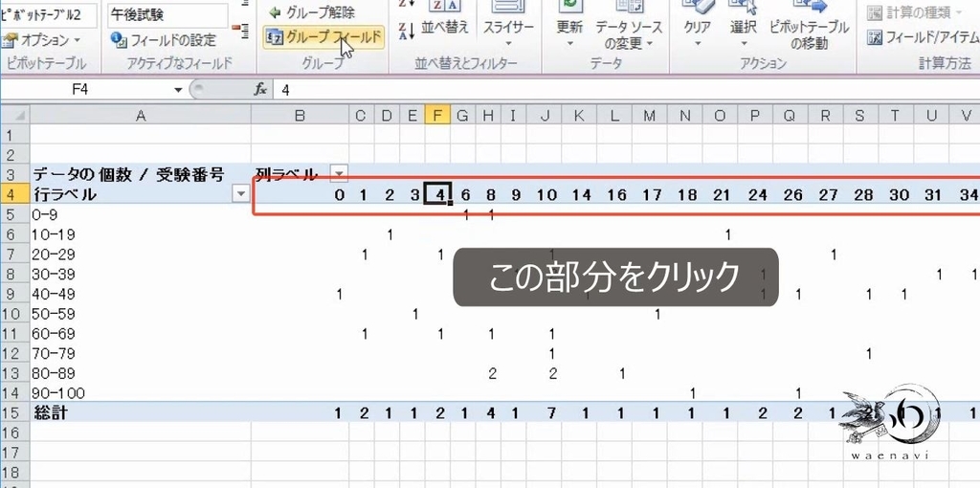Click the 総計 grand total label

point(50,413)
